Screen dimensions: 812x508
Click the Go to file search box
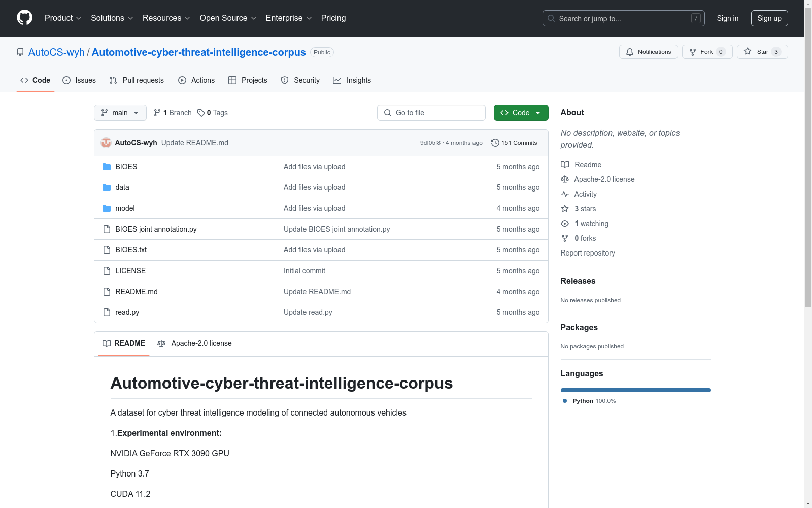[431, 113]
